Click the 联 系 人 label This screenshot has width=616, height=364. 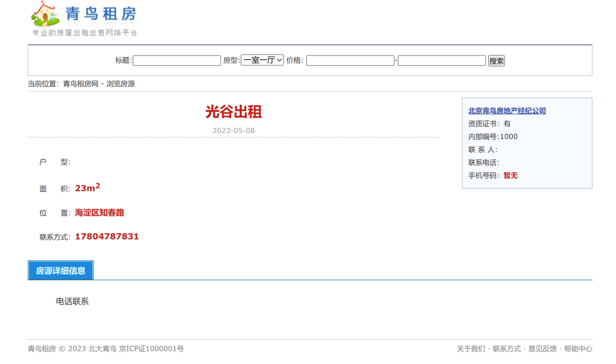483,150
